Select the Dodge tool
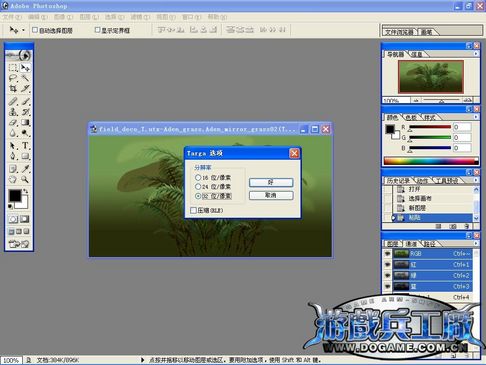This screenshot has height=365, width=486. coord(25,133)
